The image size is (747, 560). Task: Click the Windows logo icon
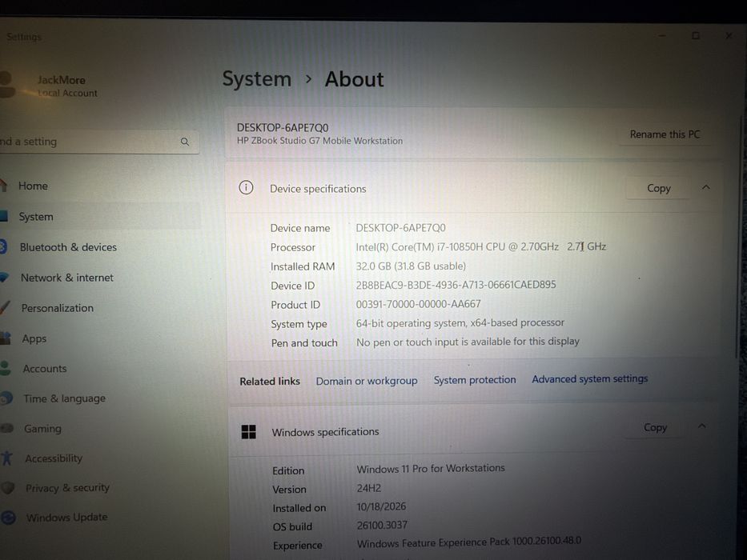click(x=249, y=432)
